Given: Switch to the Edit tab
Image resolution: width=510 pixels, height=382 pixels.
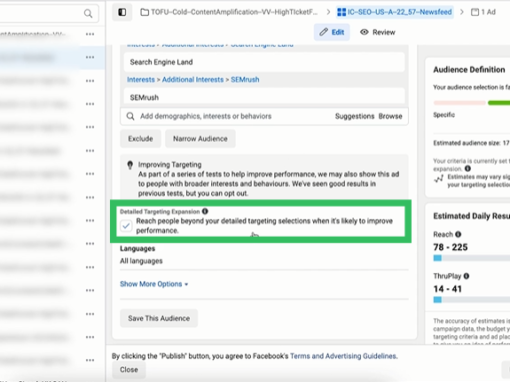Looking at the screenshot, I should (x=332, y=32).
